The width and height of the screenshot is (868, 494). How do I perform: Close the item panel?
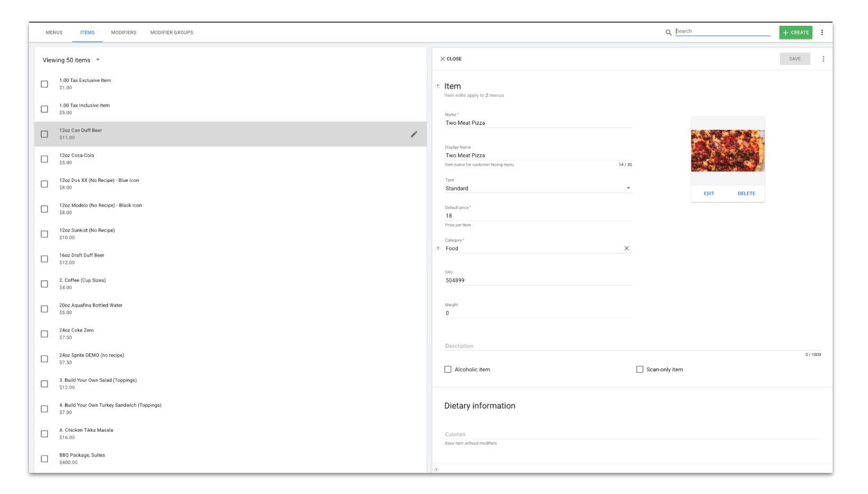[x=451, y=59]
